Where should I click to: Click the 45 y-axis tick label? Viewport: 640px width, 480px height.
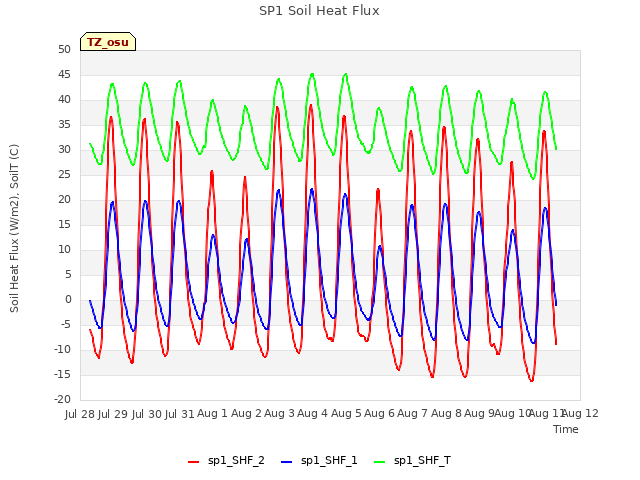tap(64, 75)
